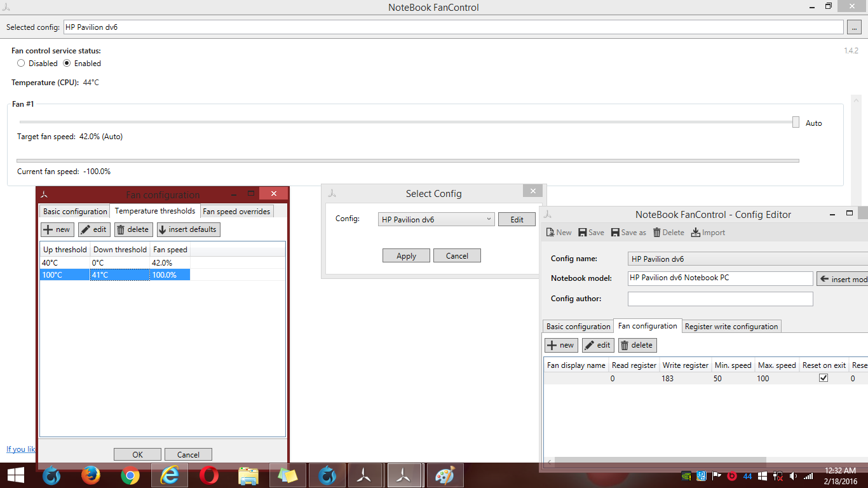
Task: Open Internet Explorer from the taskbar
Action: click(170, 475)
